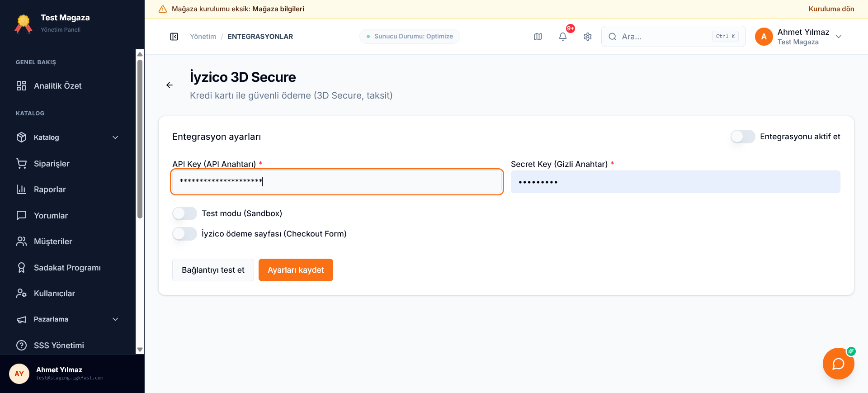Save with Ayarları kaydet button
This screenshot has height=393, width=868.
[x=296, y=270]
